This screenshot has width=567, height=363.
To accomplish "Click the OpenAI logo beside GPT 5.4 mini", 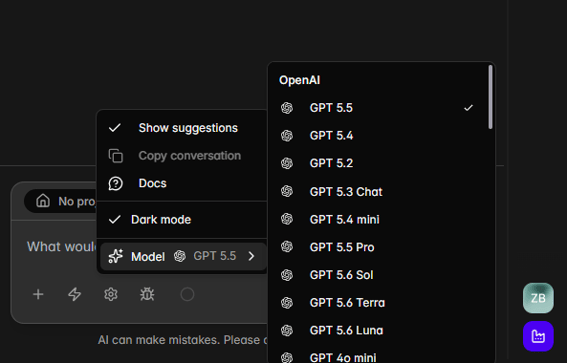I will 287,219.
